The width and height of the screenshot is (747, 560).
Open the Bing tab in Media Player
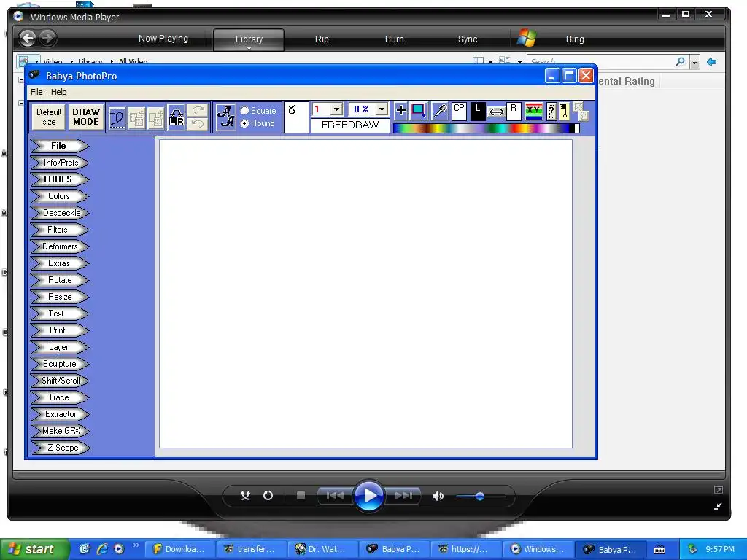(x=575, y=39)
